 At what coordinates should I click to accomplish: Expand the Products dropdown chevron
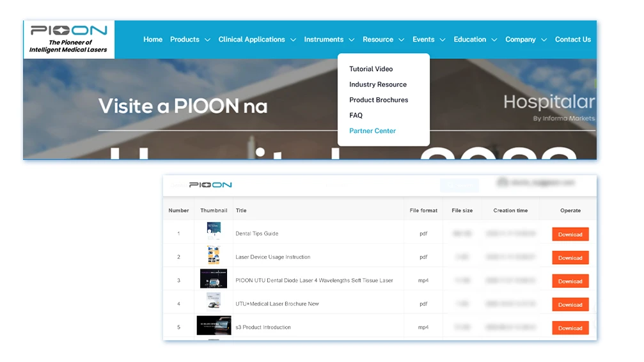click(x=207, y=40)
